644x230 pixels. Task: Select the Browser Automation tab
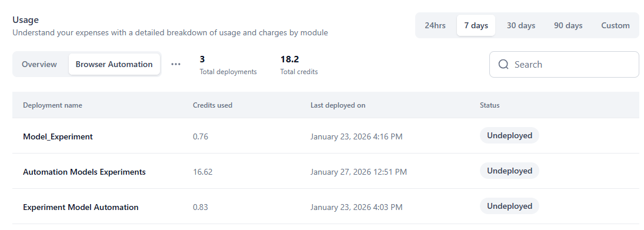coord(114,64)
